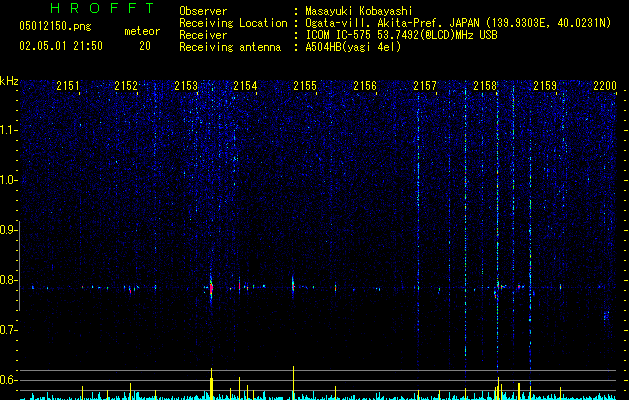Click the meteor label
Screen dimensions: 629x400
pos(142,31)
